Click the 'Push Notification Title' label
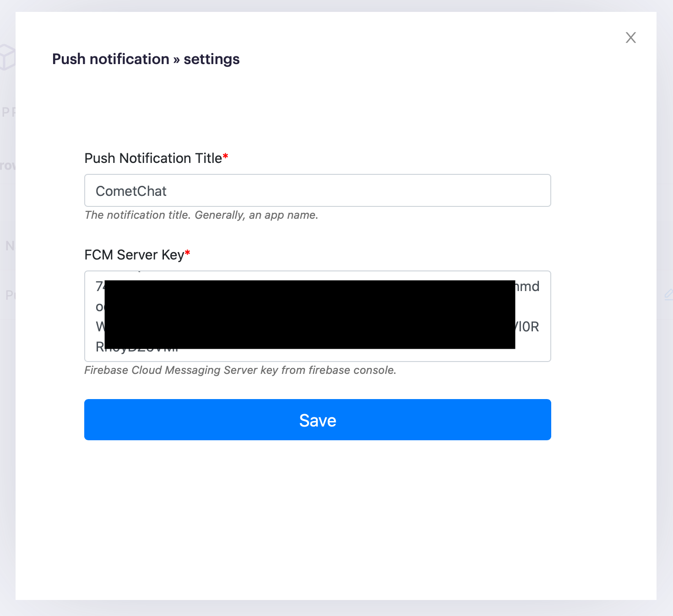Viewport: 673px width, 616px height. coord(156,158)
